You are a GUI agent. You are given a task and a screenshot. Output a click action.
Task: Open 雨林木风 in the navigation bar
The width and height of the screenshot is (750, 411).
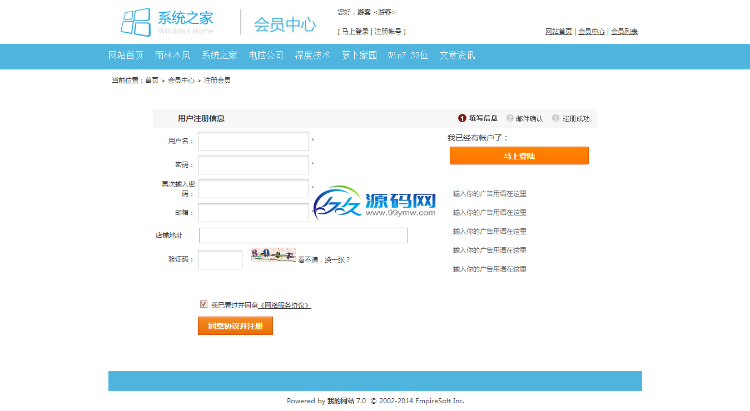tap(172, 56)
